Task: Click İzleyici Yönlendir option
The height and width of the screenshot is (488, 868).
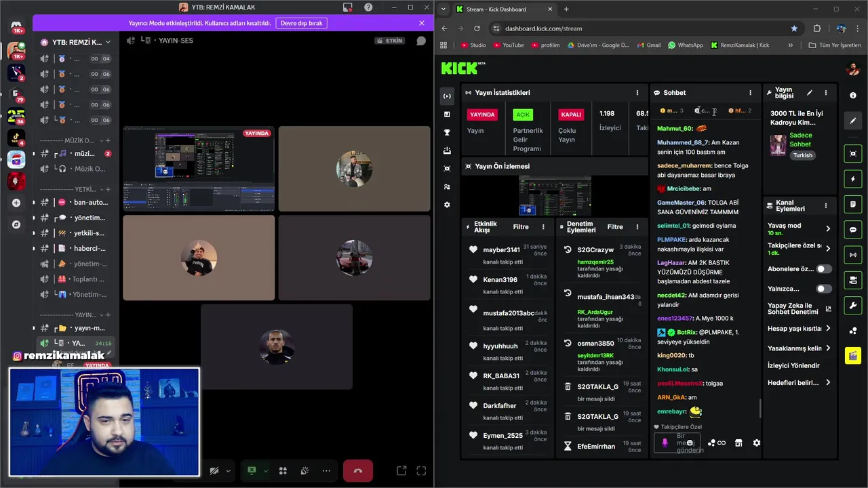Action: pyautogui.click(x=793, y=366)
